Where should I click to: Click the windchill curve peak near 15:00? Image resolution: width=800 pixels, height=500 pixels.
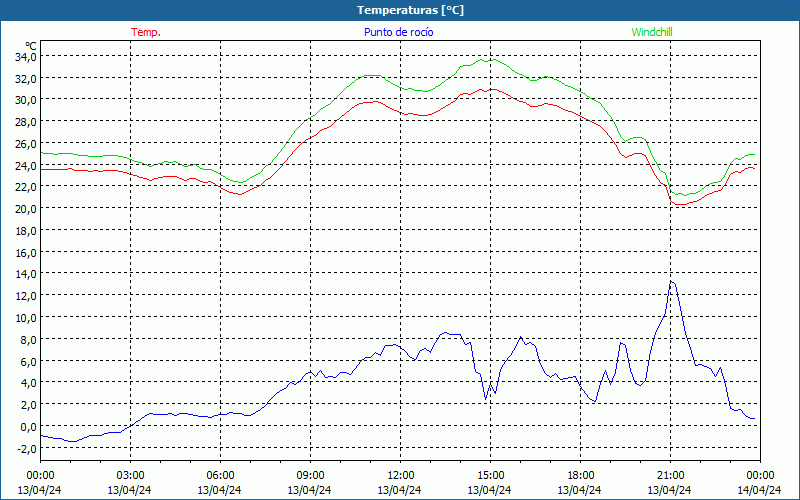click(x=492, y=60)
